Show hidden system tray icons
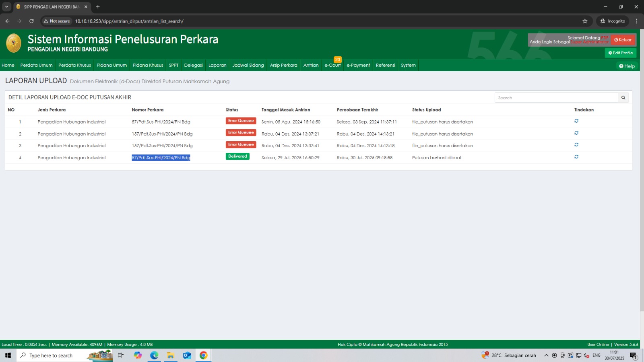 (546, 356)
